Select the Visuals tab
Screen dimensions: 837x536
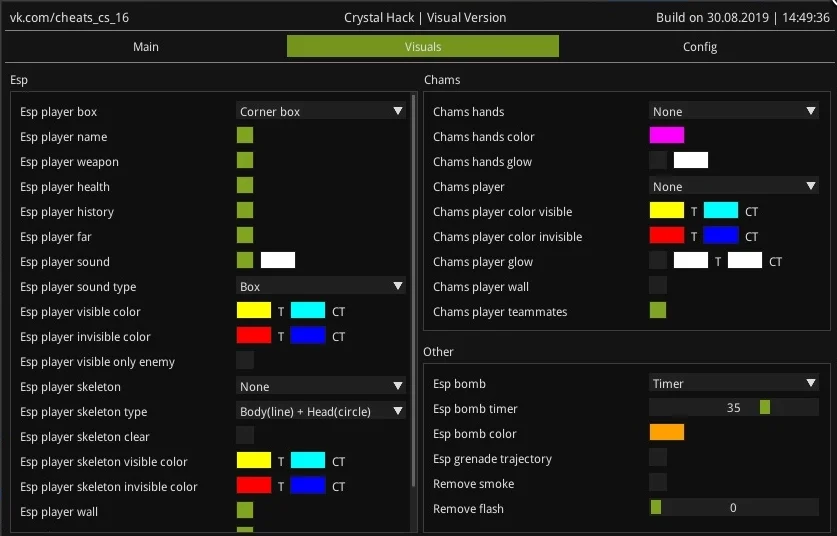click(x=422, y=47)
